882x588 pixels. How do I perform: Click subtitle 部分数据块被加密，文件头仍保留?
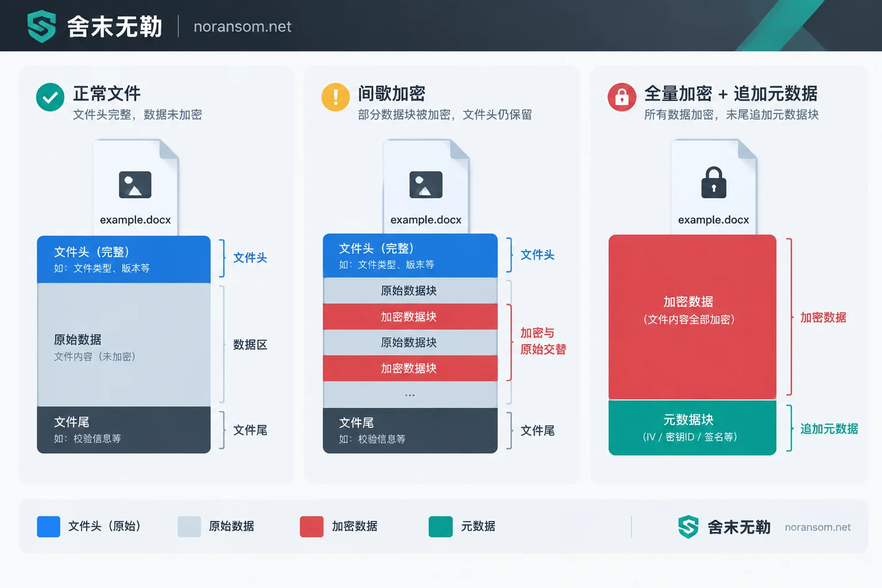(445, 114)
